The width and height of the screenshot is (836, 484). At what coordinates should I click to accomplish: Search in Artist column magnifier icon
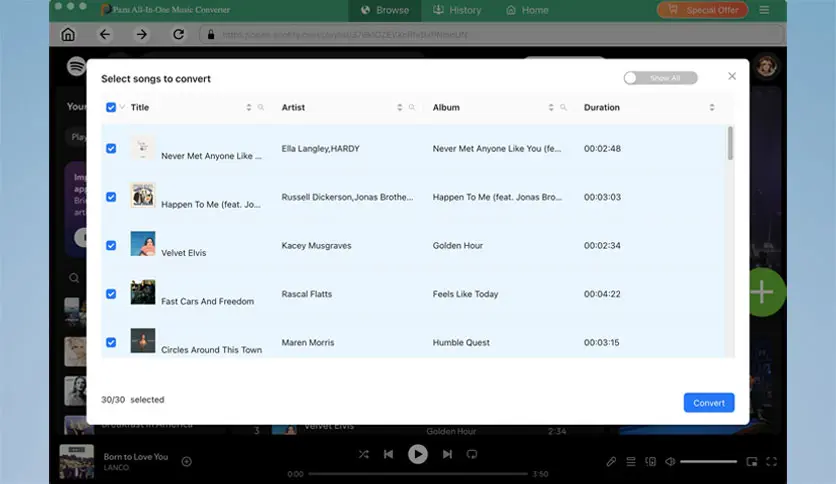(412, 107)
